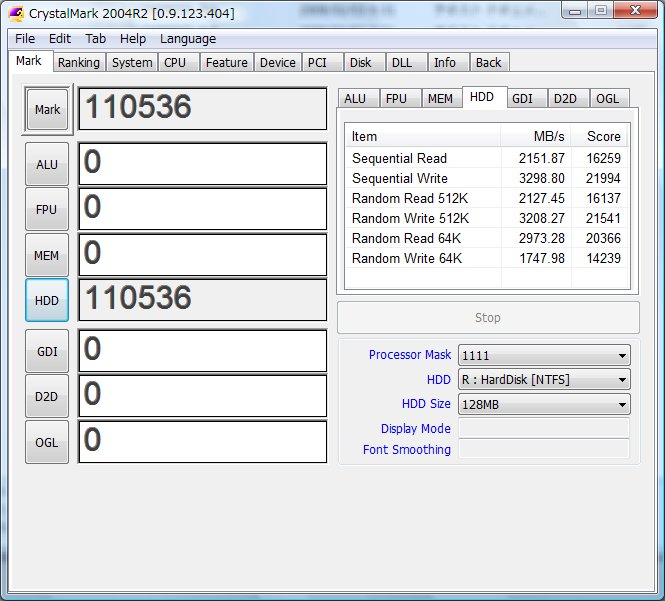665x601 pixels.
Task: Expand the Processor Mask dropdown
Action: 544,355
